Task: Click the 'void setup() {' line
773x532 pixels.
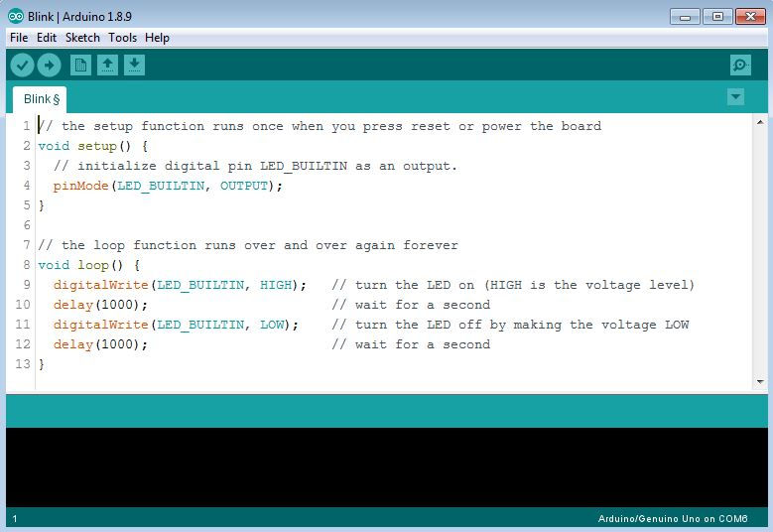Action: click(x=92, y=146)
